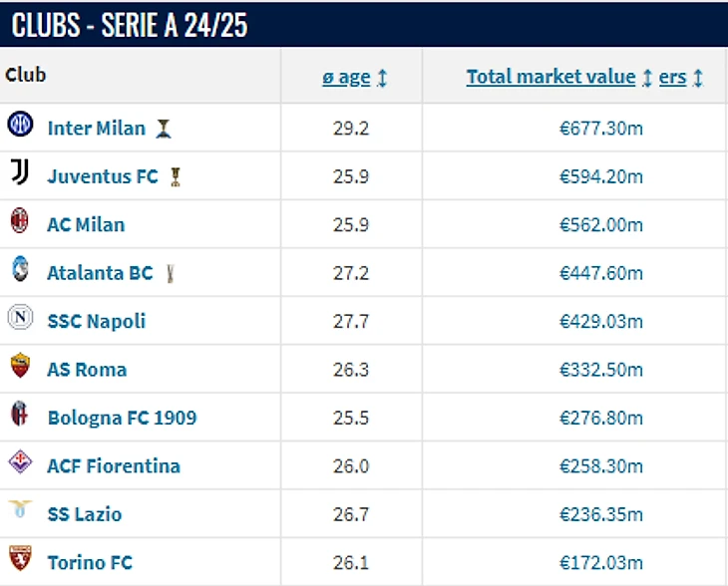The width and height of the screenshot is (728, 586).
Task: Click the trophy icon next to Inter Milan
Action: [165, 129]
